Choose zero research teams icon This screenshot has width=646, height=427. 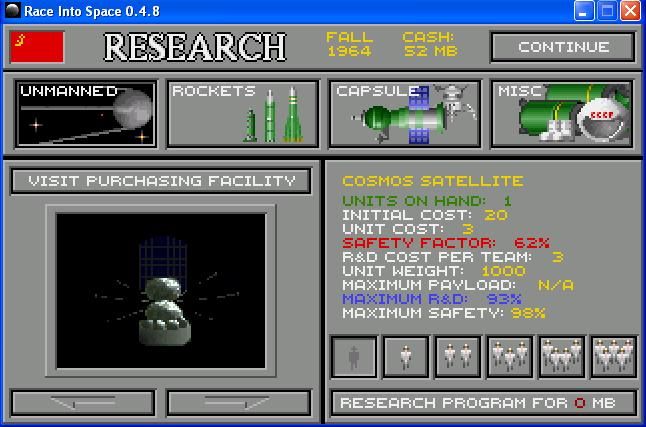354,357
